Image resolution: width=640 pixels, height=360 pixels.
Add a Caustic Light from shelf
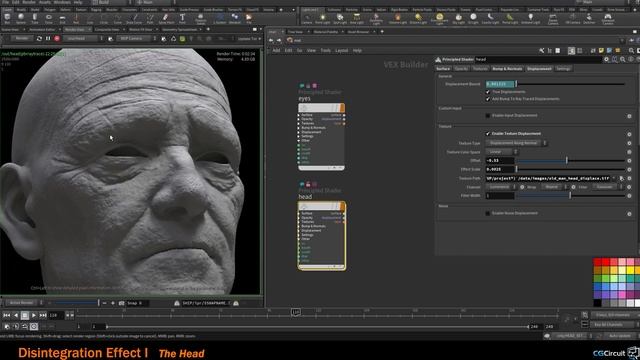(491, 18)
